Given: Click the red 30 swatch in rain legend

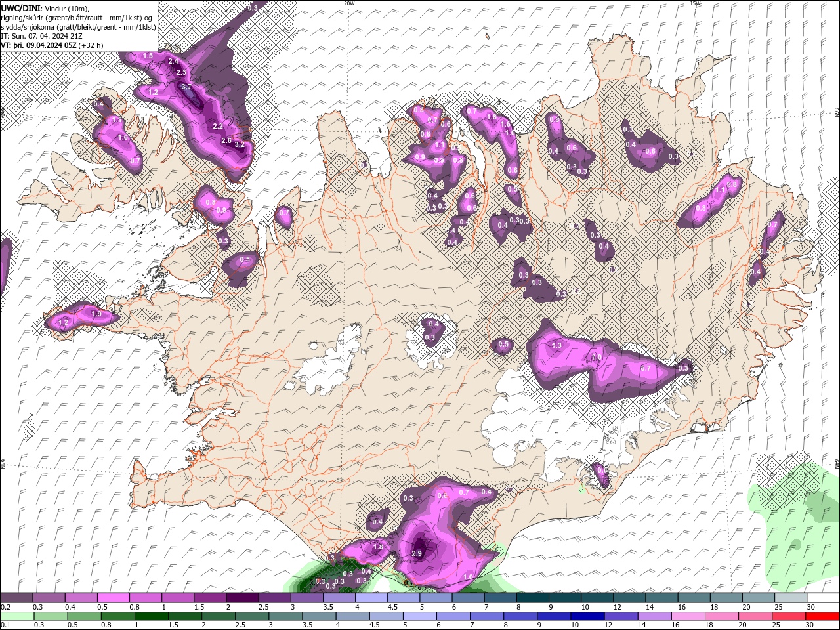Looking at the screenshot, I should click(823, 616).
